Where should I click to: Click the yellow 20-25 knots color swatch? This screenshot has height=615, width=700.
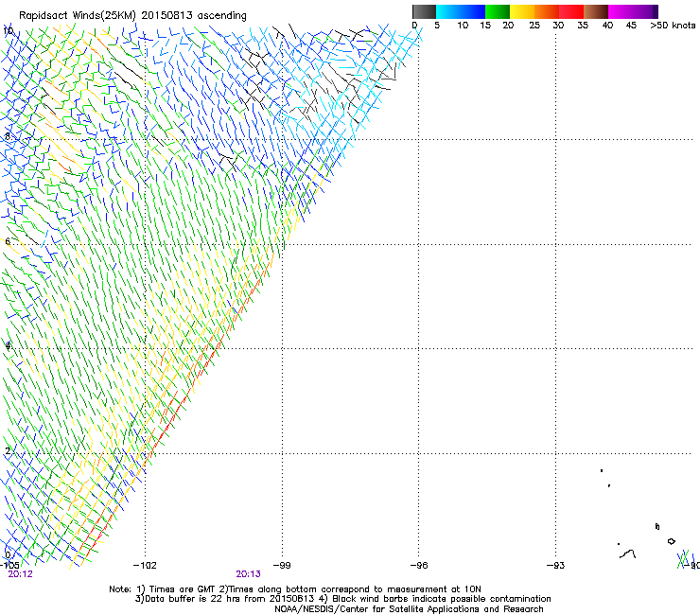(522, 11)
